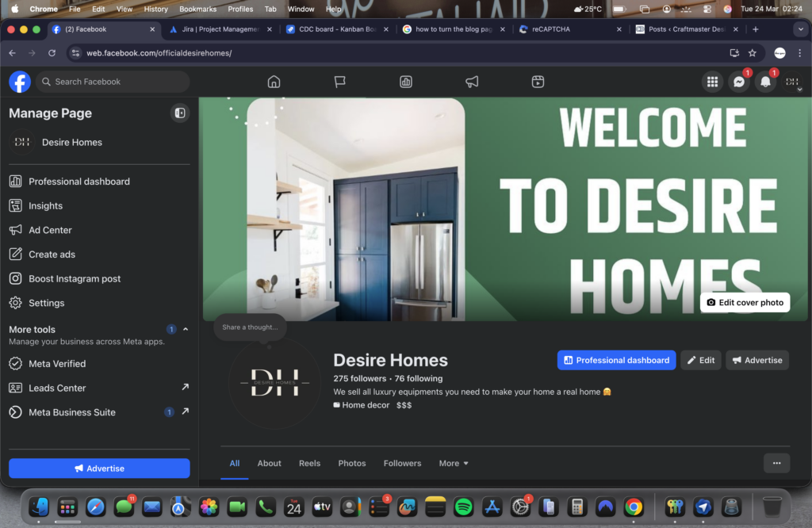Open Spotify from the macOS dock
812x528 pixels.
[464, 507]
